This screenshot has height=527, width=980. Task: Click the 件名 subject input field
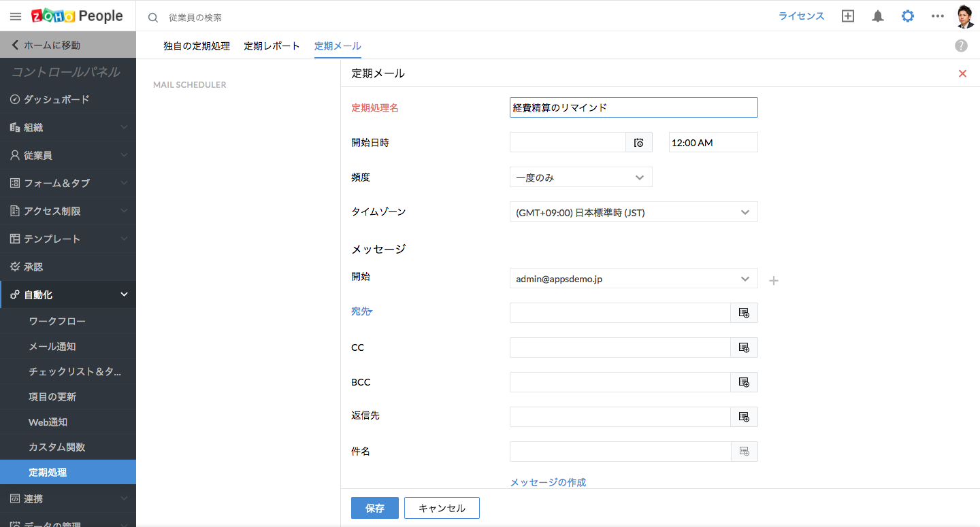click(x=620, y=452)
